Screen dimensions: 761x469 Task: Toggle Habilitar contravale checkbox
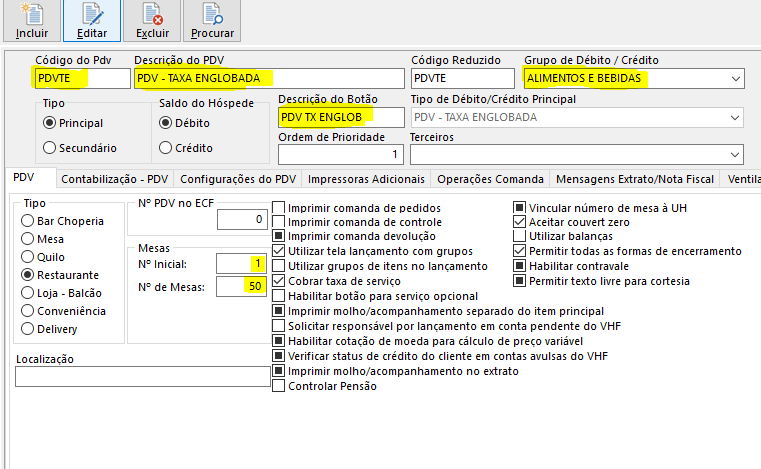point(519,266)
